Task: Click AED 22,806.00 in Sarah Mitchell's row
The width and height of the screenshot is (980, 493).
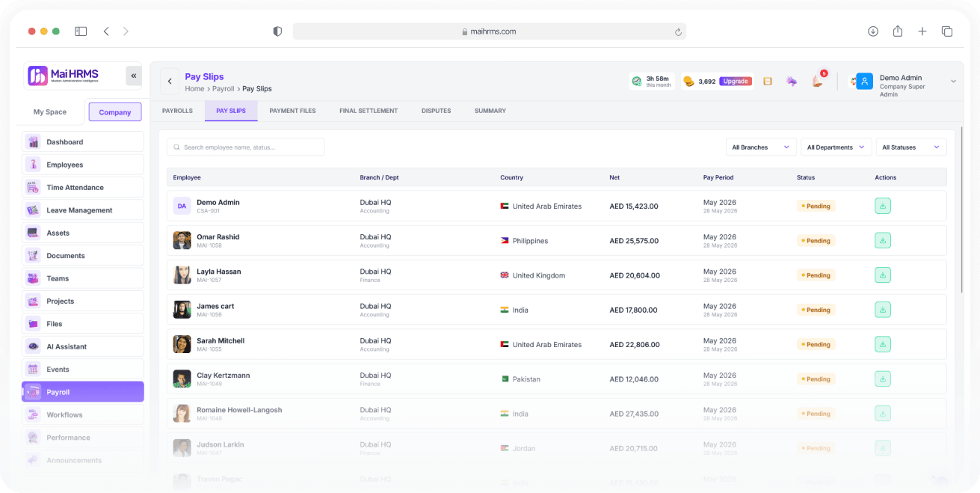Action: (634, 345)
